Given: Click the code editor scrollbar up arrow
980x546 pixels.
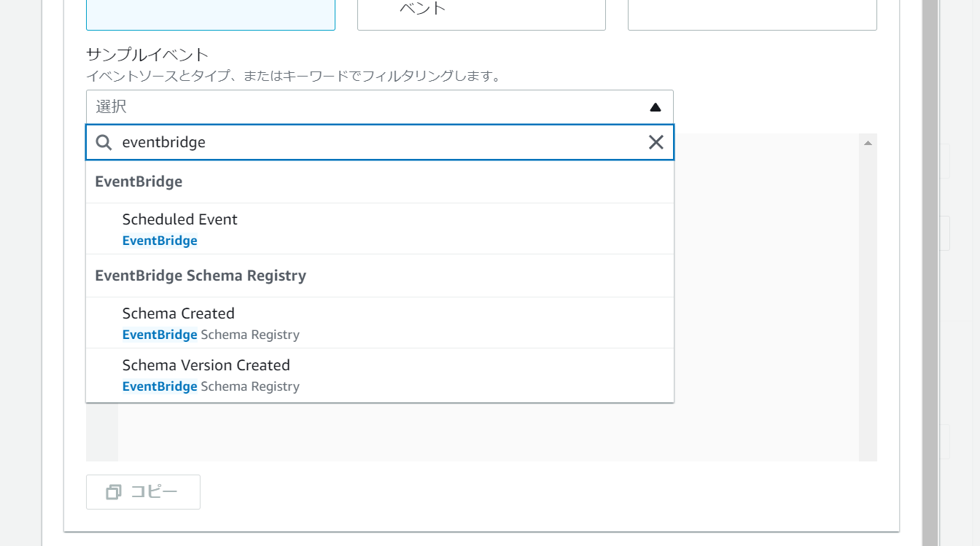Looking at the screenshot, I should (x=868, y=143).
